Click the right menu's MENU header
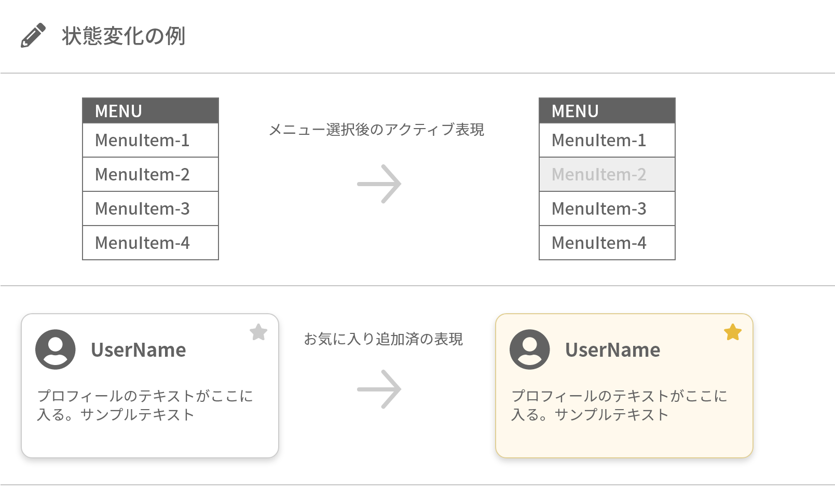This screenshot has width=835, height=504. pyautogui.click(x=607, y=111)
